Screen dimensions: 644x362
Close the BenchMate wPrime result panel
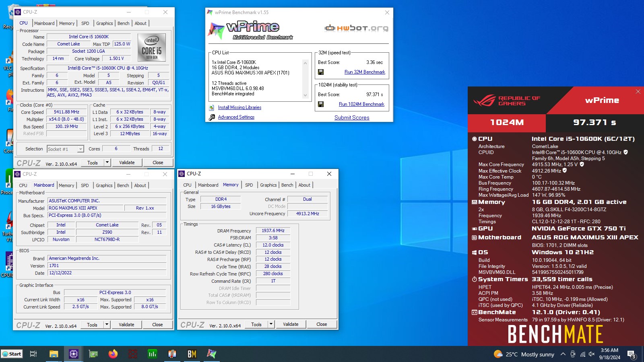coord(638,92)
